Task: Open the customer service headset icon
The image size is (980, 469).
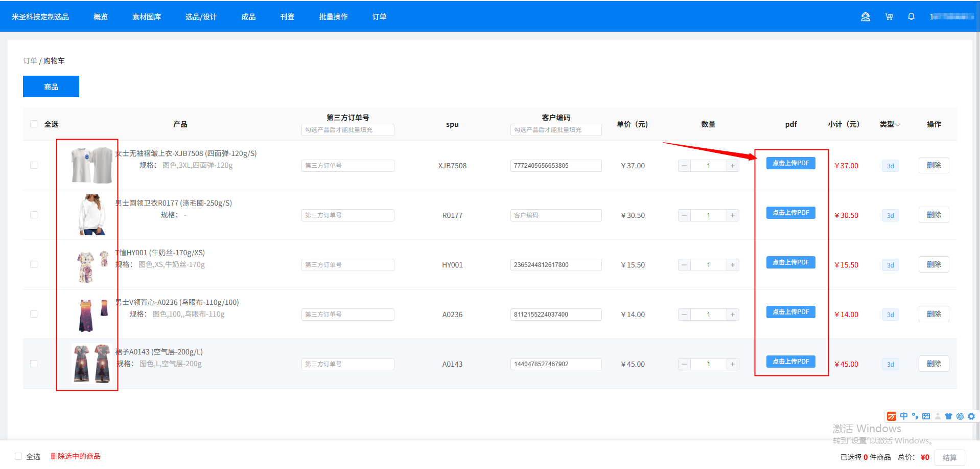Action: click(865, 17)
